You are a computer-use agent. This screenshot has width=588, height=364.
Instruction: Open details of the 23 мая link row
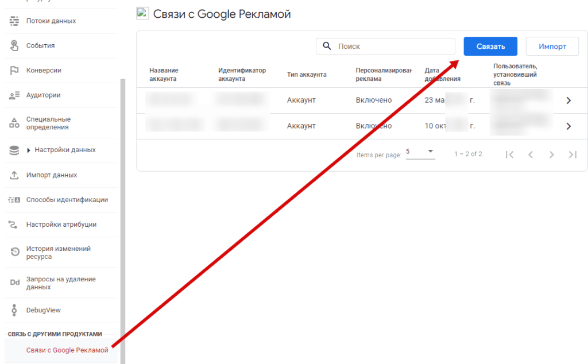point(568,100)
